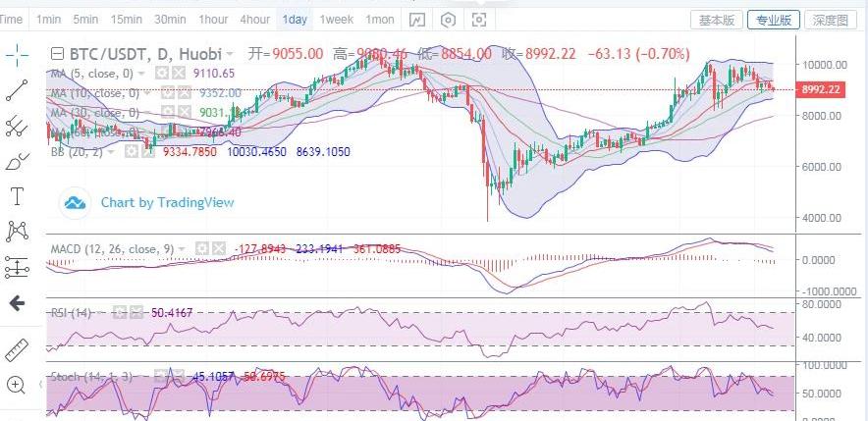Screen dimensions: 868x421
Task: Collapse the BTC/USDT legend with minus box
Action: 58,55
